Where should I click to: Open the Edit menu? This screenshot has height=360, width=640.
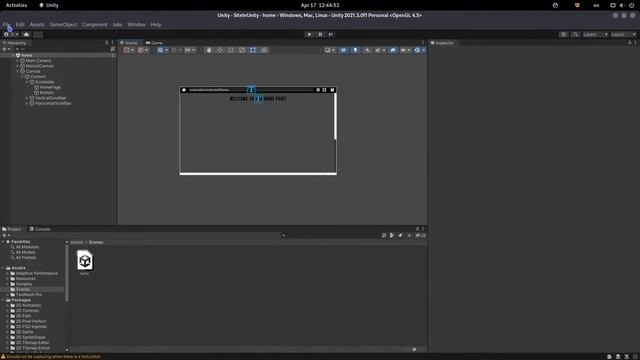tap(20, 24)
